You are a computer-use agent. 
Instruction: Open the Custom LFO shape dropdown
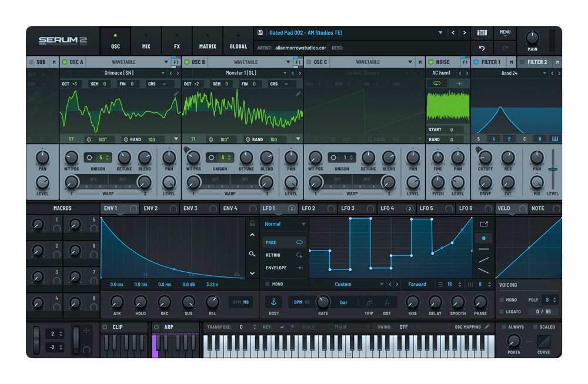[382, 284]
